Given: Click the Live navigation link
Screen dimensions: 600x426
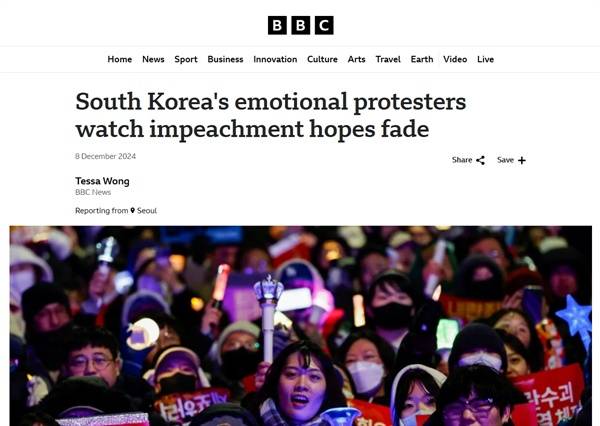Looking at the screenshot, I should [x=485, y=59].
